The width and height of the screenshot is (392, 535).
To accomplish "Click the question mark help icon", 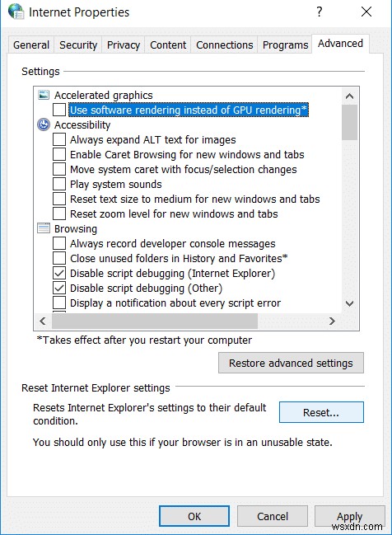I will click(x=319, y=12).
